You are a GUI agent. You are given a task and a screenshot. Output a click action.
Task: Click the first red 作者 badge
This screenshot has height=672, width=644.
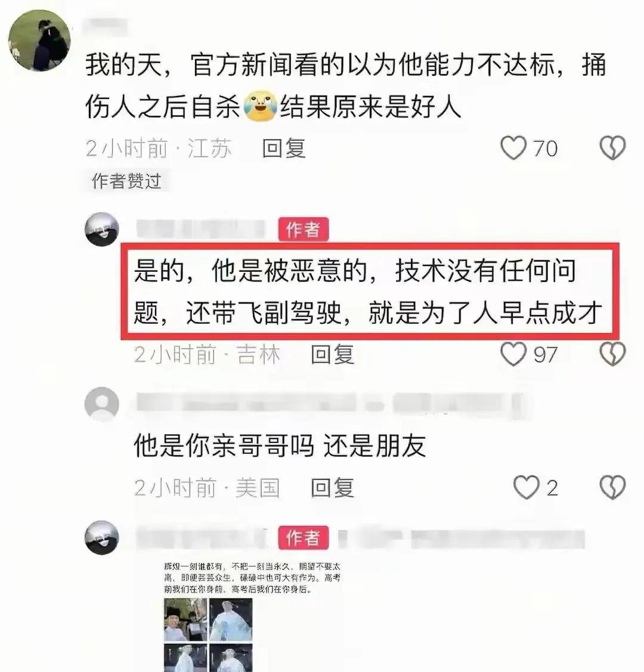point(304,230)
